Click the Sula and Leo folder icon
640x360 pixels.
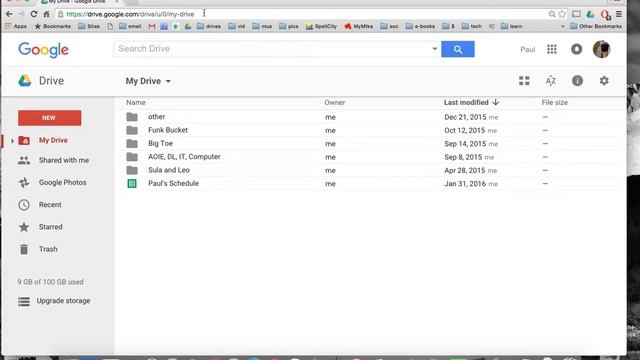point(132,170)
